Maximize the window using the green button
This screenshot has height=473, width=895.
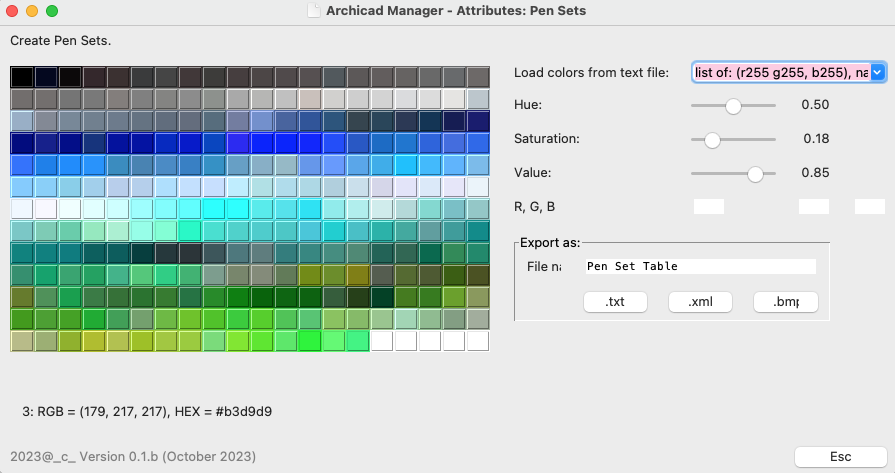click(x=52, y=11)
